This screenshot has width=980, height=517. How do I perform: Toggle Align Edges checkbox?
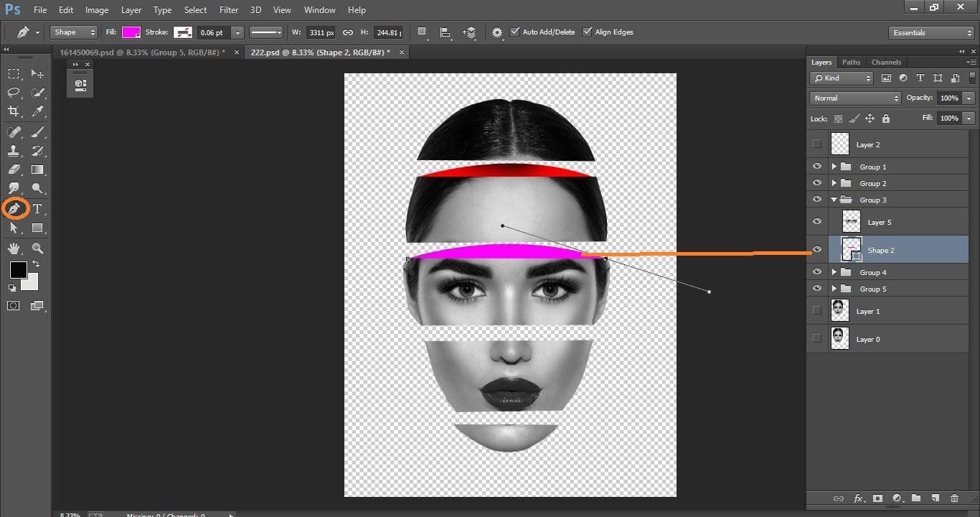[587, 32]
